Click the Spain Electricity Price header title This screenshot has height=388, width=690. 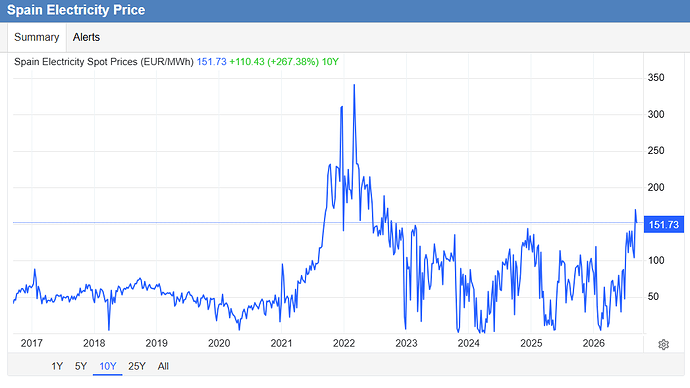tap(76, 10)
